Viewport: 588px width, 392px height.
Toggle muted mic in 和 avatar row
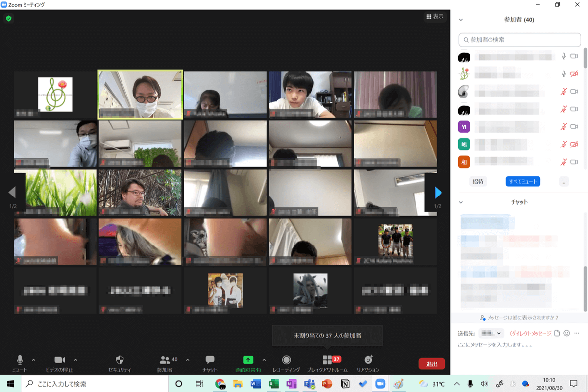(x=563, y=162)
